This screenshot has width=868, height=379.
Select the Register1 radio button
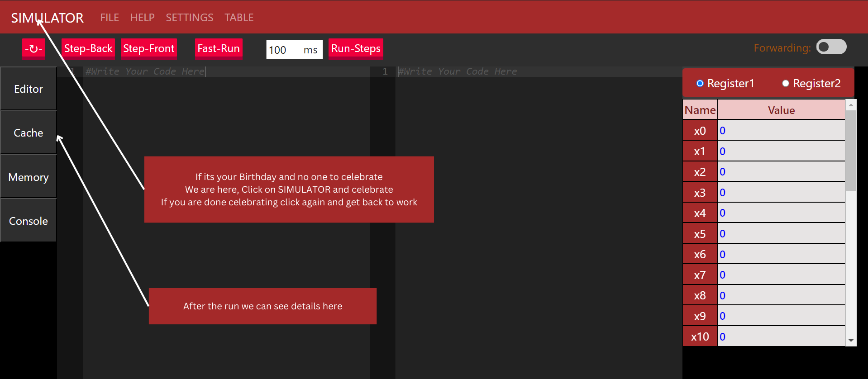(x=700, y=83)
